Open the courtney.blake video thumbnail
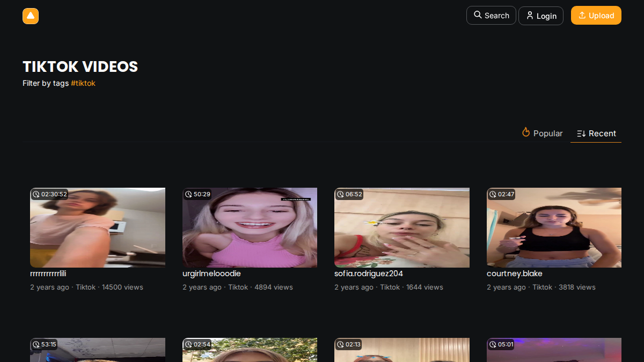Image resolution: width=644 pixels, height=362 pixels. tap(554, 227)
